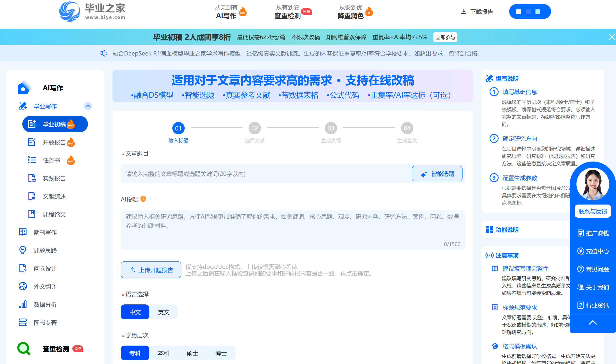616x364 pixels.
Task: Click 联系与反馈 button
Action: pyautogui.click(x=593, y=211)
